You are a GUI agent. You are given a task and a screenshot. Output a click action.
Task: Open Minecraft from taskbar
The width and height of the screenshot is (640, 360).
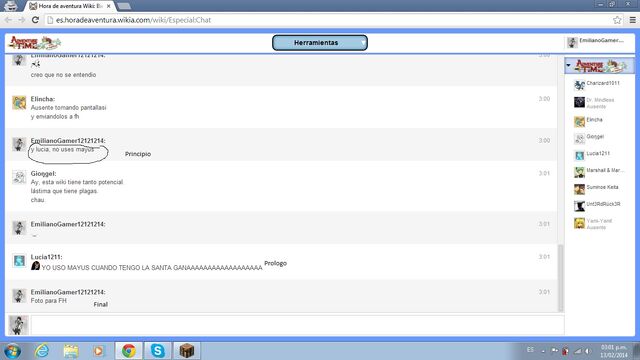(187, 351)
